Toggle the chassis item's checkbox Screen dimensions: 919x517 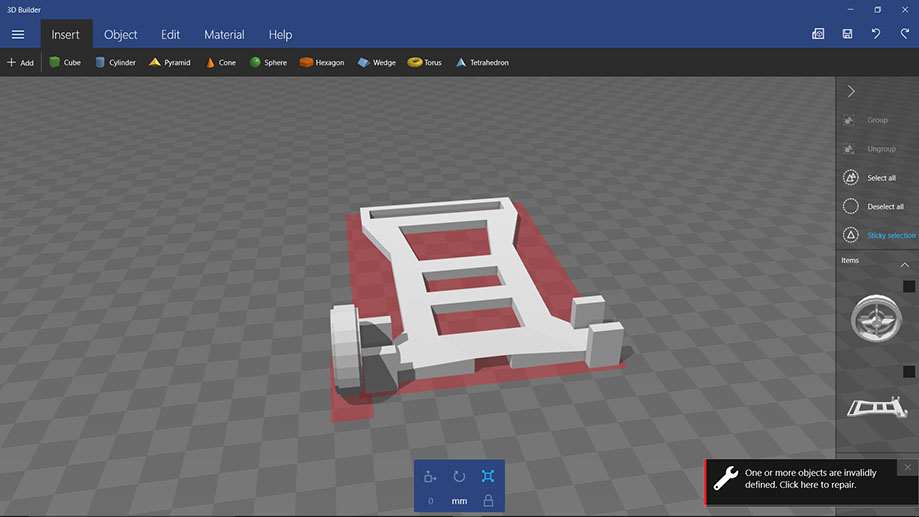pos(908,372)
